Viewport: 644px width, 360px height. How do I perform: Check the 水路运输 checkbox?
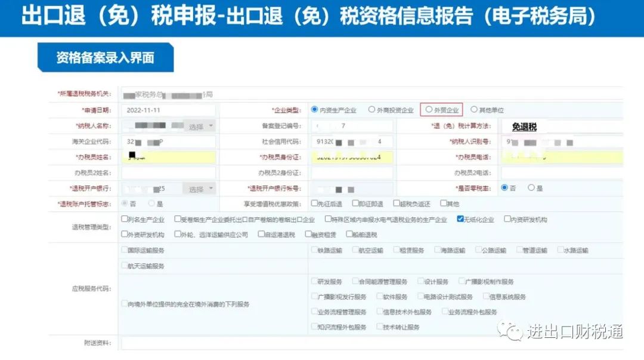(561, 250)
